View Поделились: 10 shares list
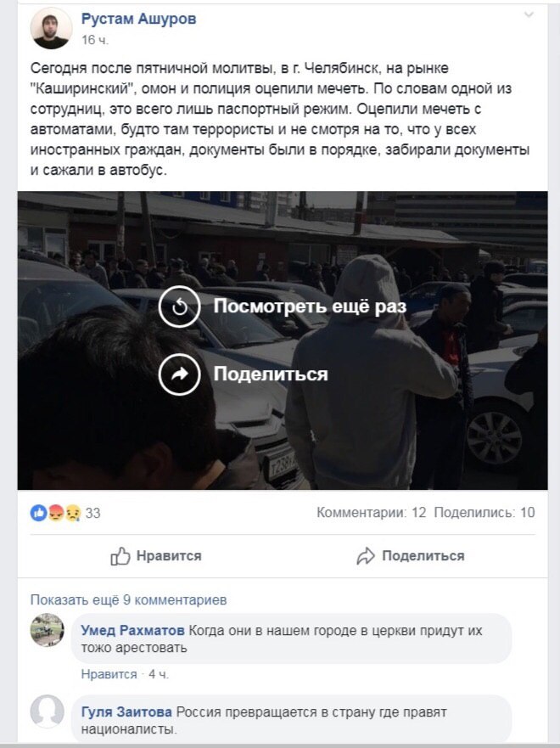Image resolution: width=560 pixels, height=748 pixels. [x=484, y=513]
